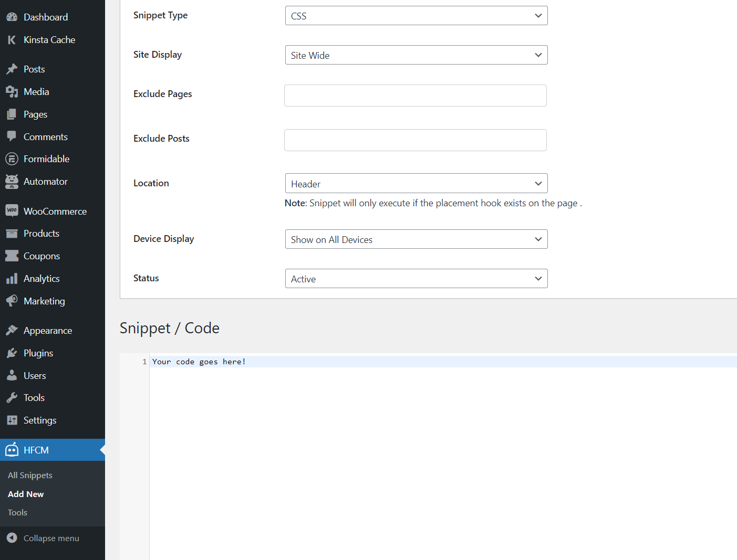The height and width of the screenshot is (560, 737).
Task: Click the Analytics chart icon
Action: [12, 278]
